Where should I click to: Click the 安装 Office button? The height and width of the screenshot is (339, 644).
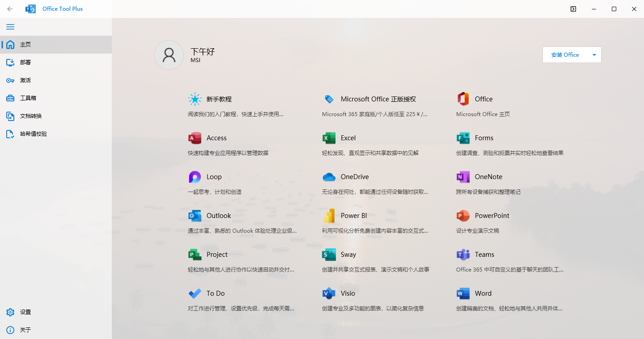565,55
